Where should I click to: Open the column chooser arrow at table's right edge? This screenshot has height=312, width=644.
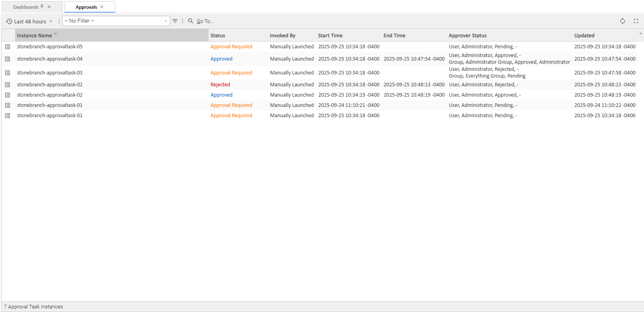(x=640, y=34)
